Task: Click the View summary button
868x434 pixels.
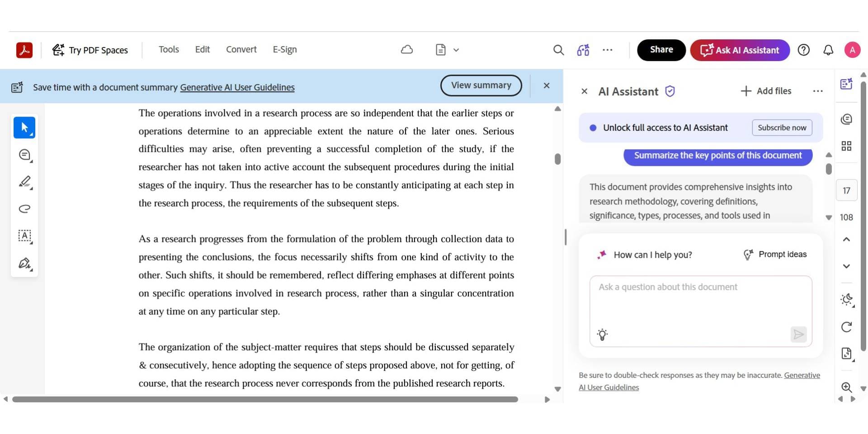Action: [481, 85]
